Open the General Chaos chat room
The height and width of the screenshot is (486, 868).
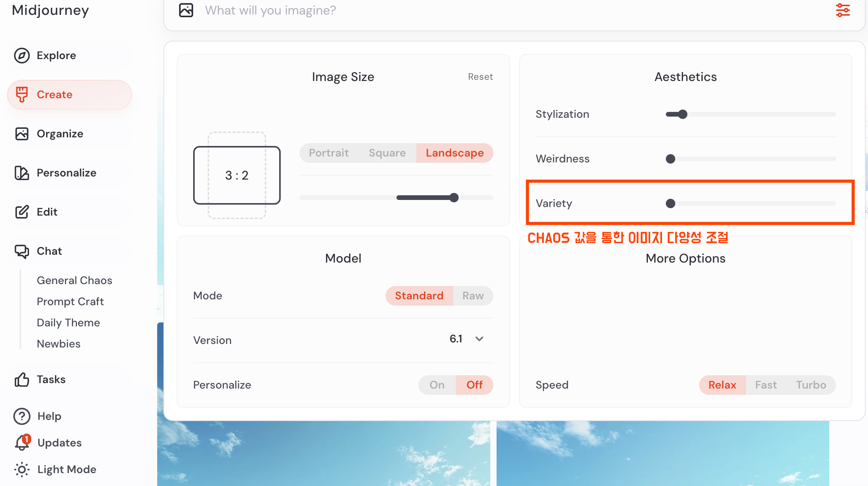click(x=74, y=281)
